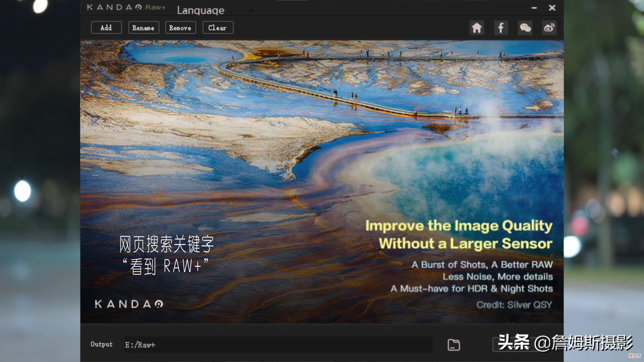Open the Language menu
This screenshot has width=644, height=362.
tap(201, 10)
